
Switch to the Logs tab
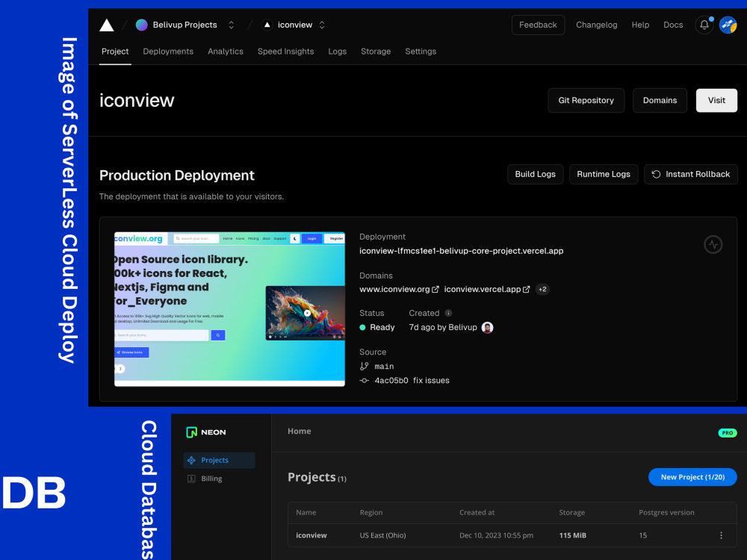pos(338,52)
